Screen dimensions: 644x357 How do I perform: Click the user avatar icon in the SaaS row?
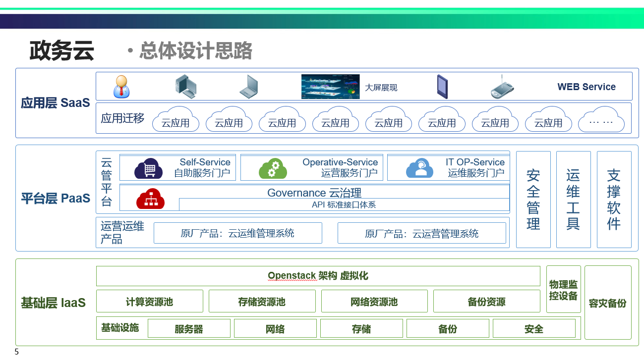point(120,87)
